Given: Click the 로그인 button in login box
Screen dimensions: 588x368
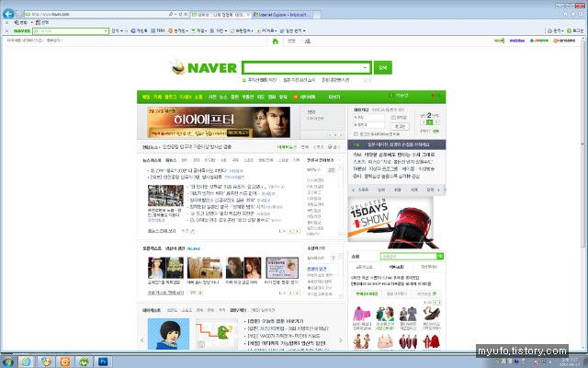Looking at the screenshot, I should [x=400, y=127].
